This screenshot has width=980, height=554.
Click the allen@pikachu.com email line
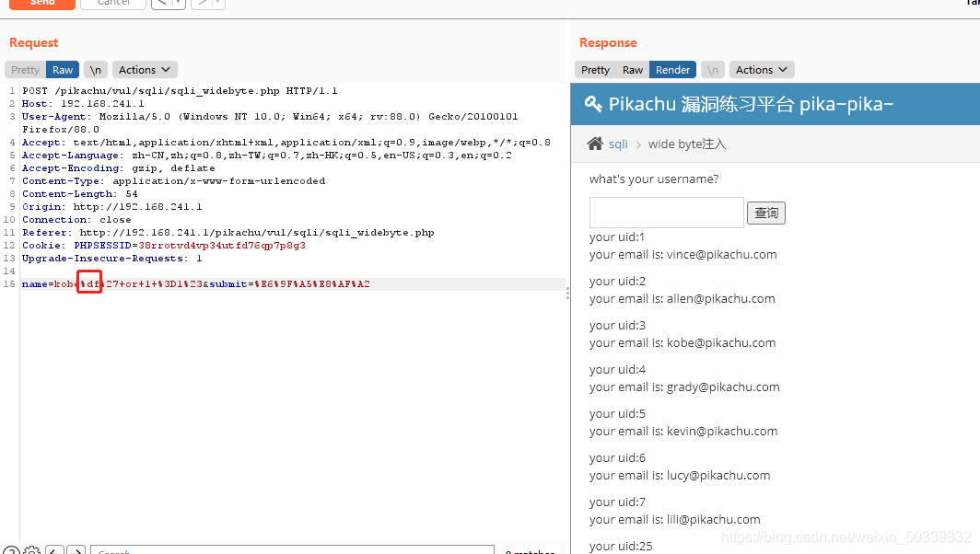point(682,299)
